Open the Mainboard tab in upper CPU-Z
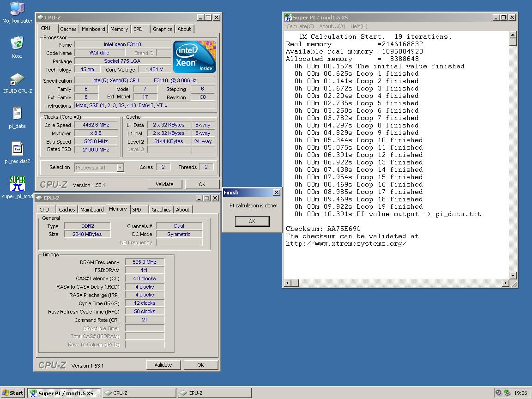532x399 pixels. 93,29
